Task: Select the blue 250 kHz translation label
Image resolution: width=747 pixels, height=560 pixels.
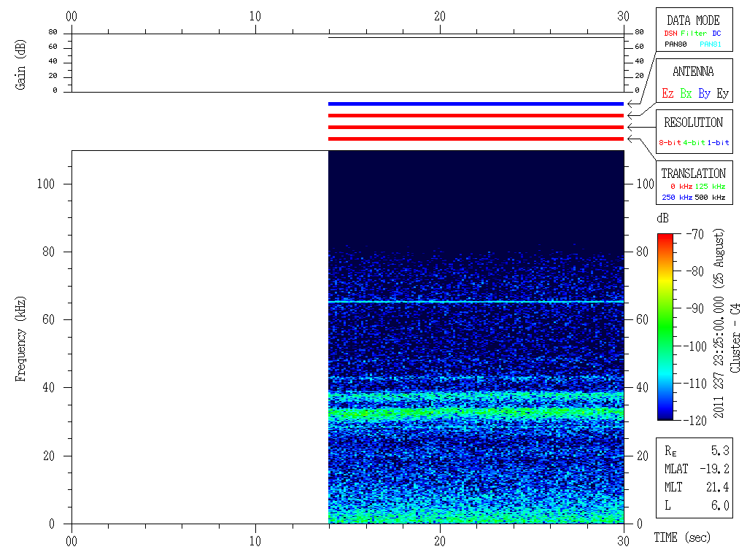Action: 677,197
